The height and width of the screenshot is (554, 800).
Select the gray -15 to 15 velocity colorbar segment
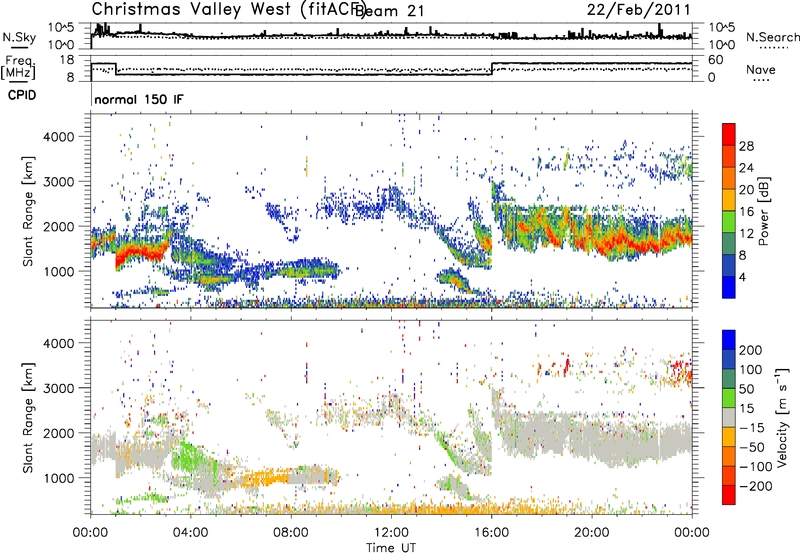(729, 417)
